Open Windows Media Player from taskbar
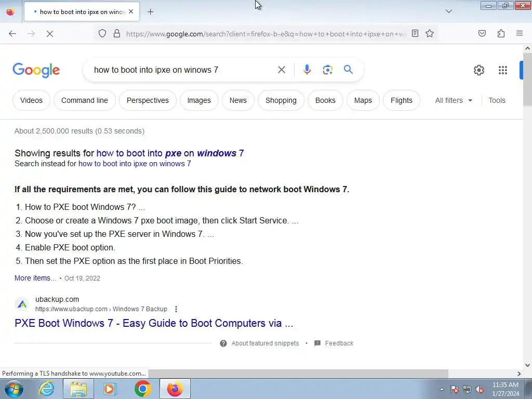The image size is (532, 399). (110, 389)
